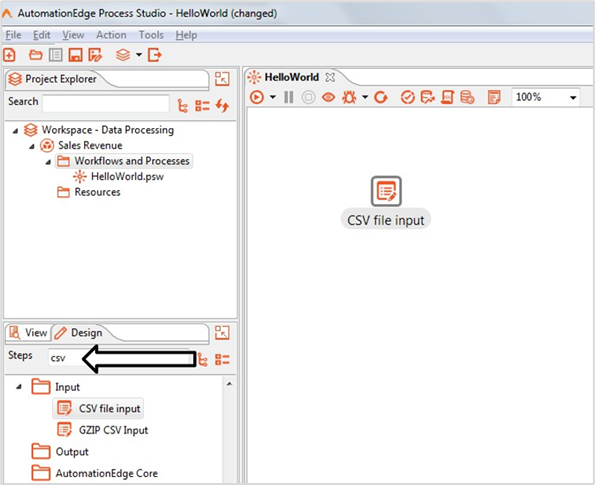This screenshot has width=595, height=485.
Task: Click the Verify workflow checkmark icon
Action: pyautogui.click(x=408, y=98)
